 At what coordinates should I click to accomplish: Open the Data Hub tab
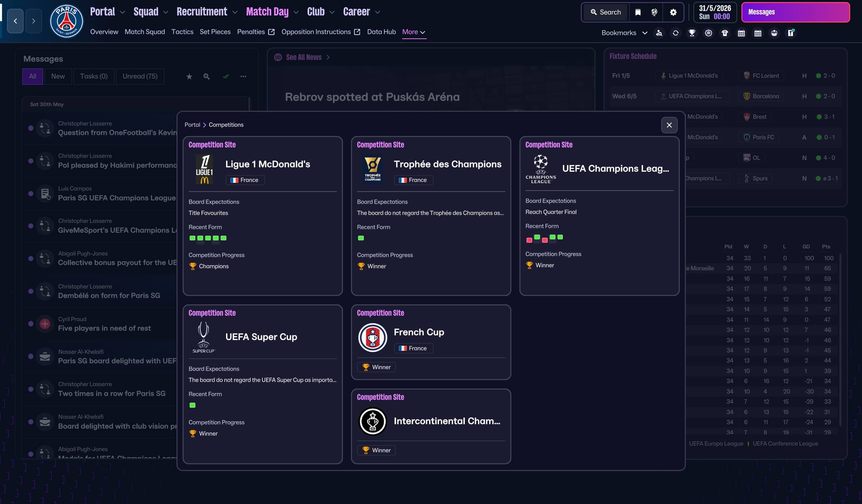(381, 32)
